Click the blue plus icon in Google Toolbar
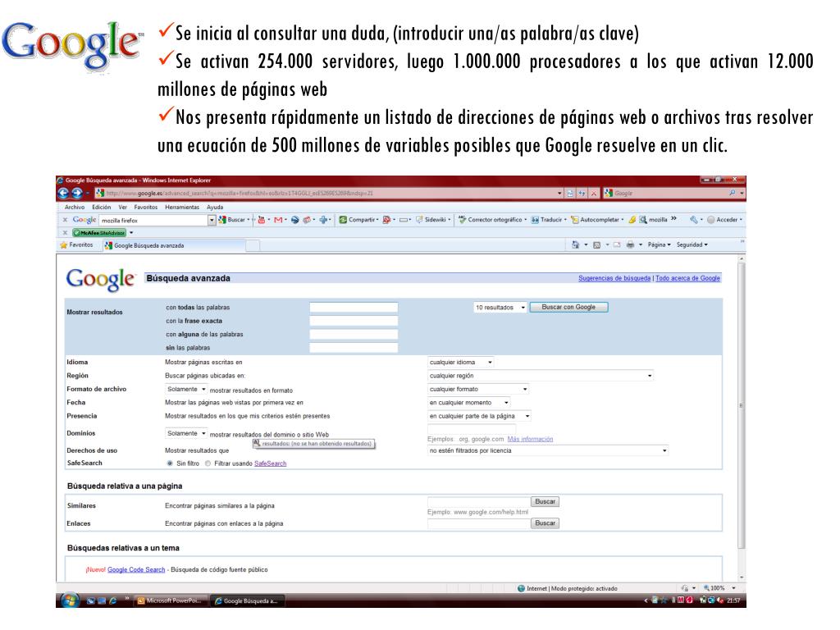840x630 pixels. (x=323, y=220)
